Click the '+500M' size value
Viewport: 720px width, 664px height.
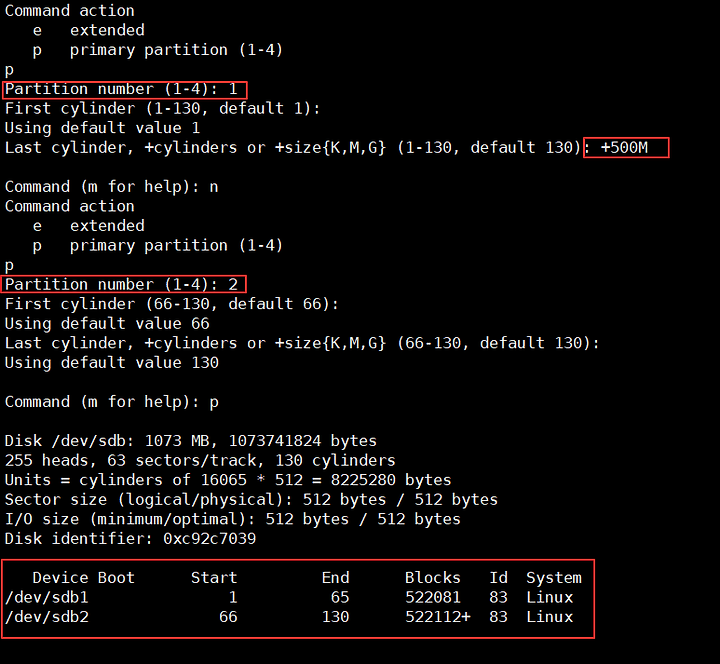point(624,147)
